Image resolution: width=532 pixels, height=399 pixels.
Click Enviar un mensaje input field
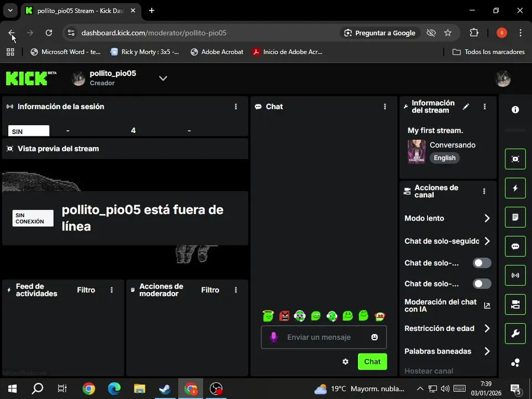pyautogui.click(x=324, y=337)
